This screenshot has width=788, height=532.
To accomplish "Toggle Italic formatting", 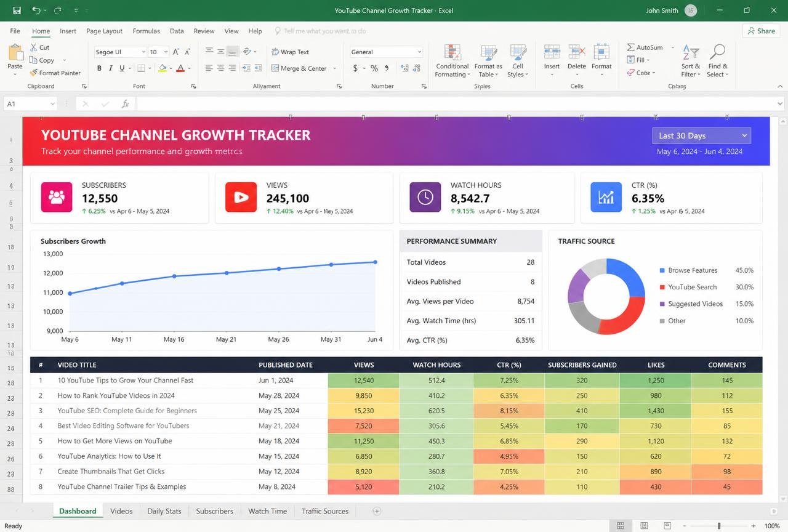I will (x=110, y=68).
